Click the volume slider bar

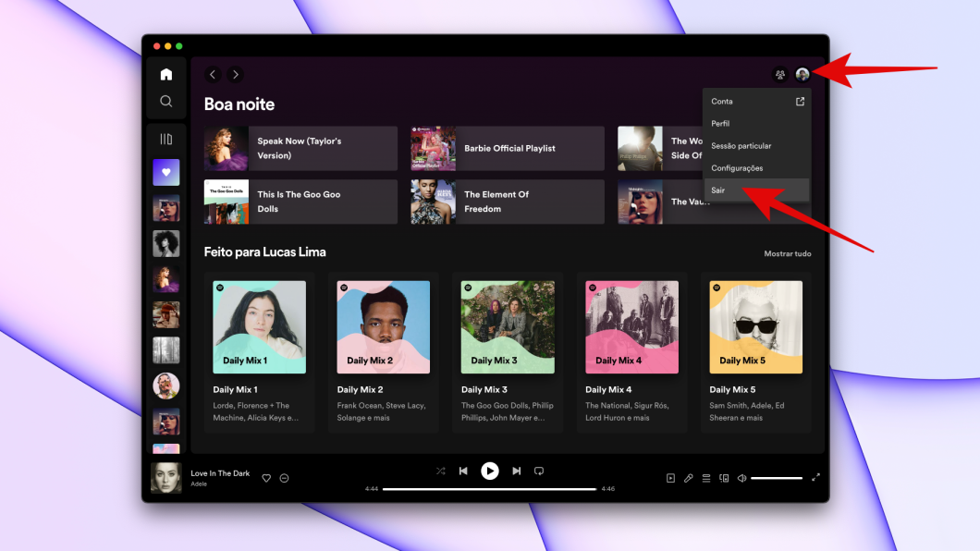click(777, 478)
